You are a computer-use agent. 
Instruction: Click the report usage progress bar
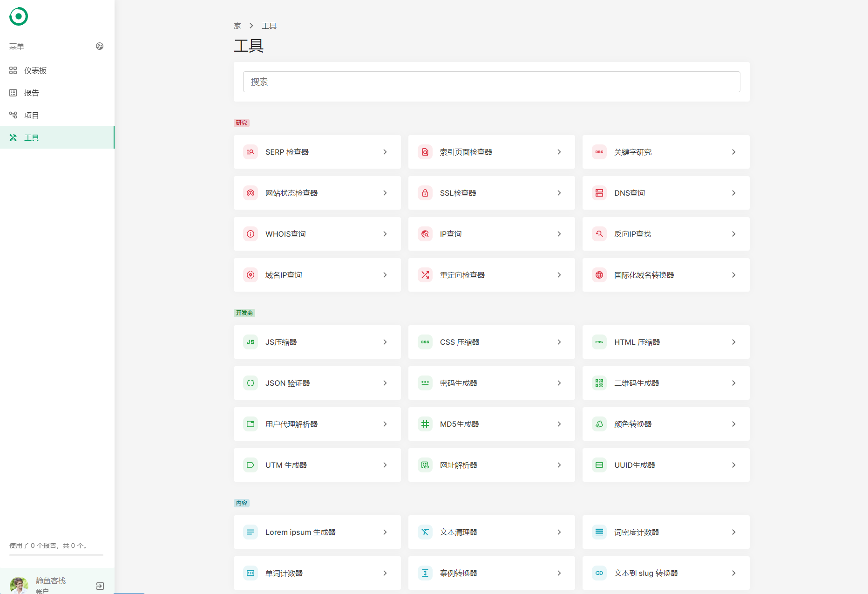tap(56, 555)
